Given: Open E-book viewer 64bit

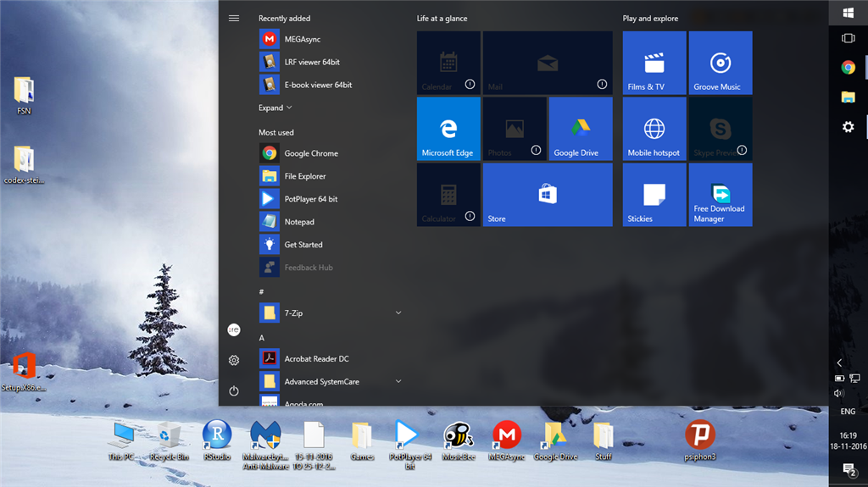Looking at the screenshot, I should (x=331, y=85).
